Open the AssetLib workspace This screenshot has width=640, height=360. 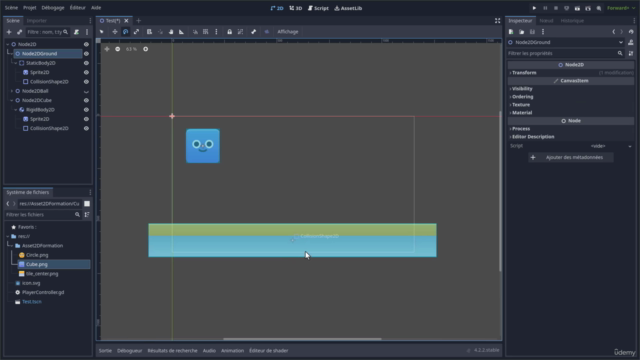[x=348, y=8]
